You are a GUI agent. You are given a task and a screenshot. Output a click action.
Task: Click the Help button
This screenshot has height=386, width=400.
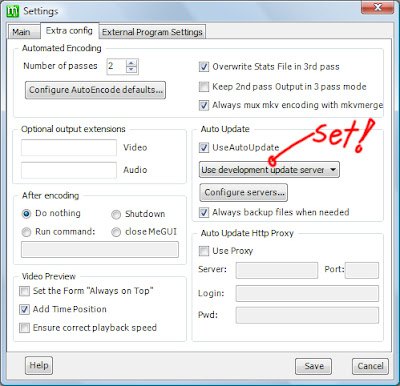[39, 366]
